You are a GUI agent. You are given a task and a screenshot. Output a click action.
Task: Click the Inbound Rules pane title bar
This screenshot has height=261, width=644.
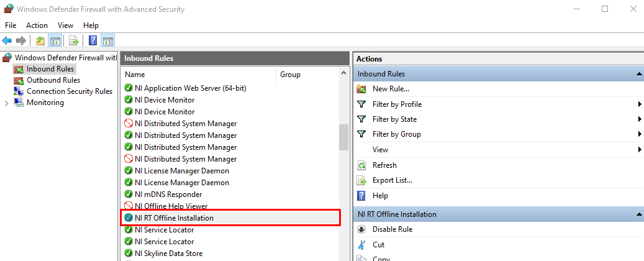click(x=235, y=58)
